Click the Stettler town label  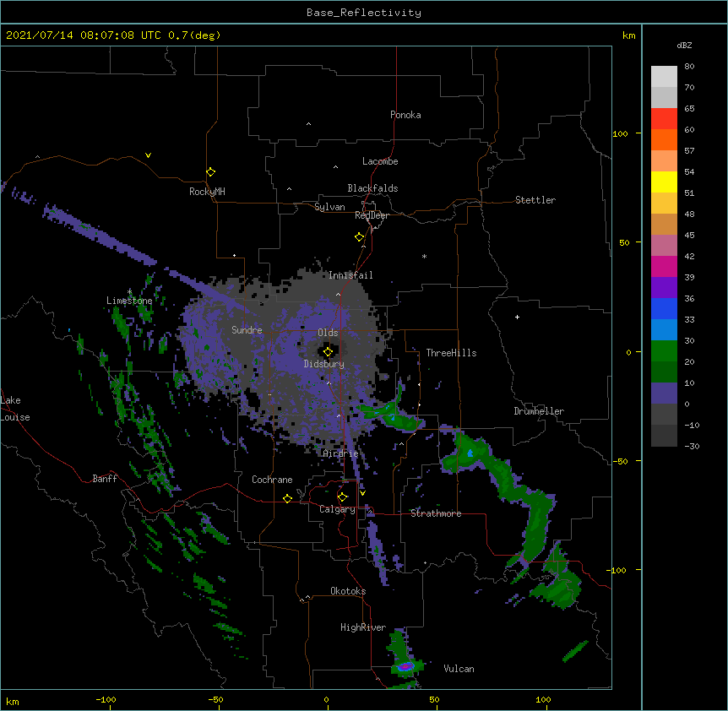pos(535,200)
